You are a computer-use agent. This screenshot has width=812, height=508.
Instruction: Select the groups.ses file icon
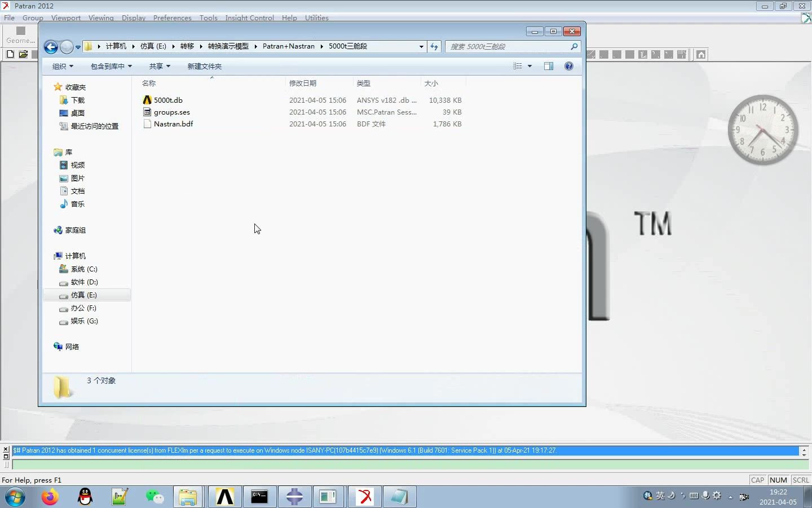(x=147, y=112)
